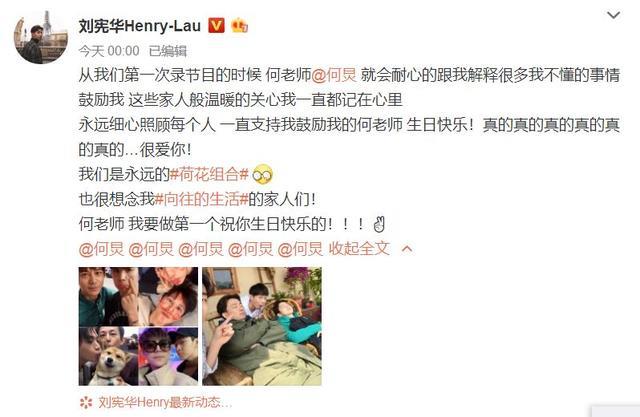The height and width of the screenshot is (417, 640).
Task: Open the selfie collage photo thumbnail
Action: (138, 326)
